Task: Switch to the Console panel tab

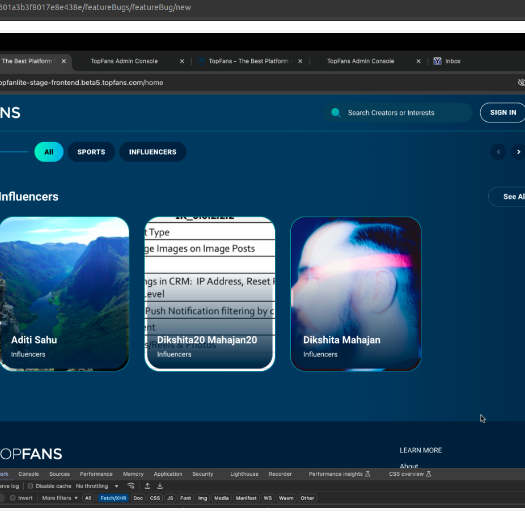Action: [29, 474]
